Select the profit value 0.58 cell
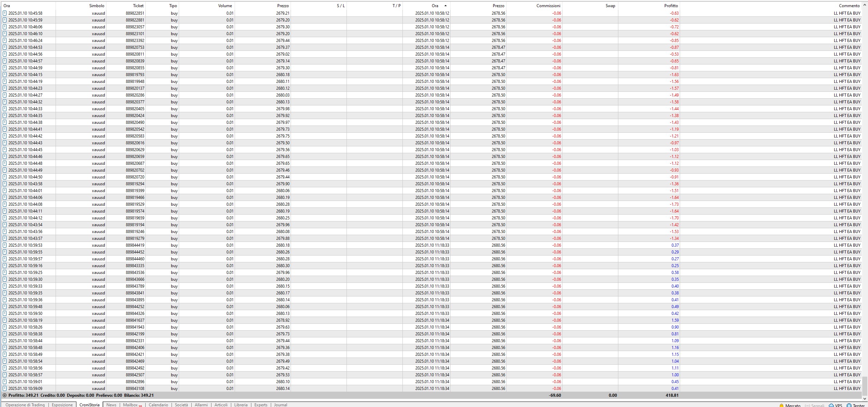This screenshot has height=407, width=868. (675, 273)
